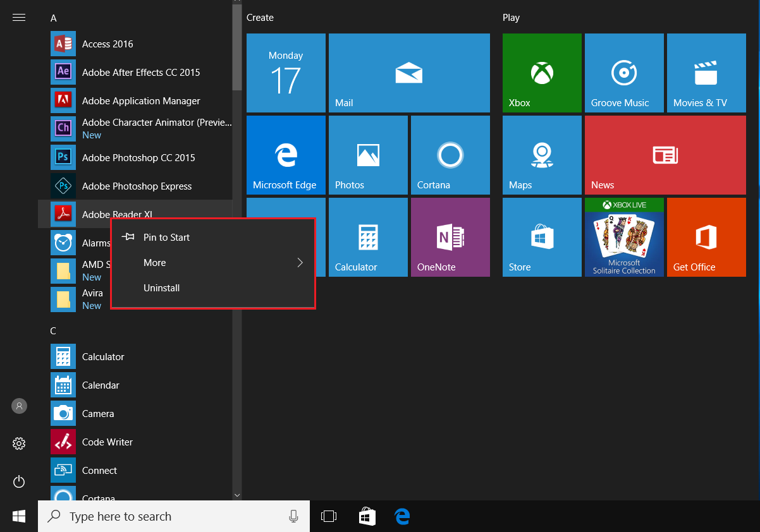Image resolution: width=760 pixels, height=532 pixels.
Task: Open the Access 2016 app icon
Action: [63, 44]
